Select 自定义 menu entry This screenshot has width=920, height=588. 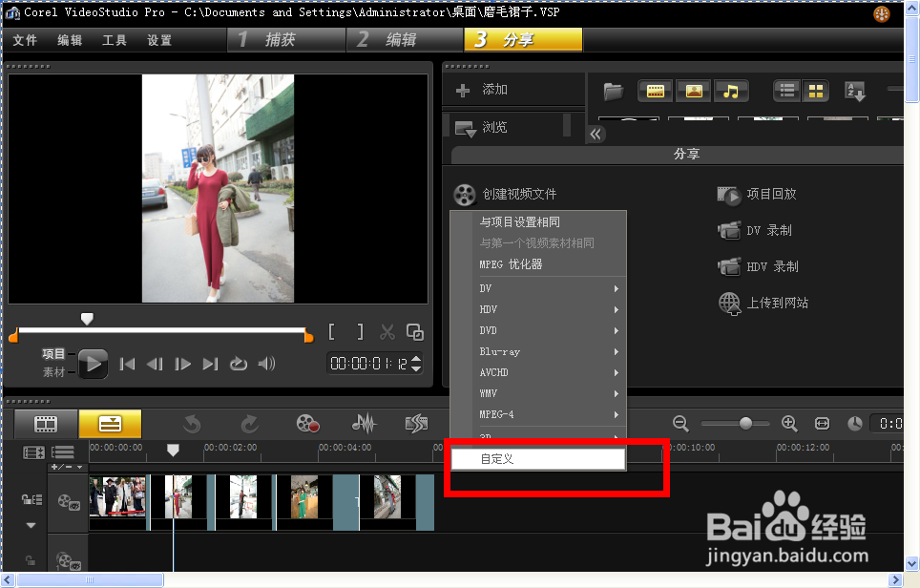click(x=538, y=459)
